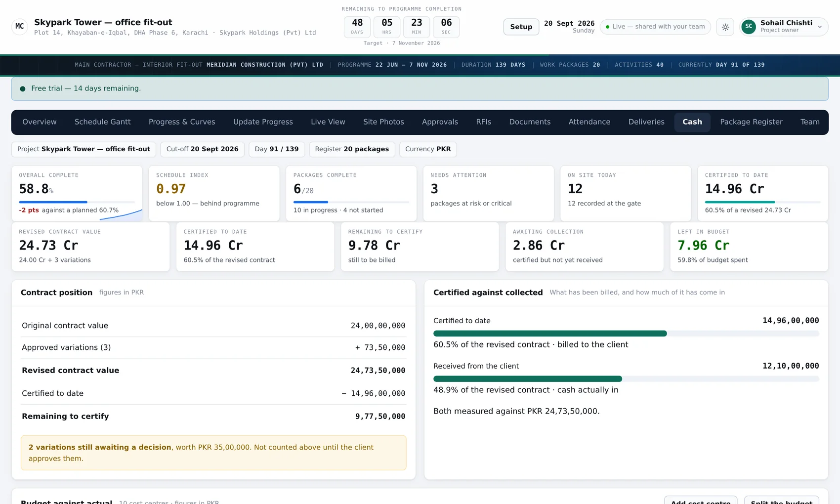This screenshot has height=504, width=840.
Task: Switch to the Schedule Gantt tab
Action: pos(103,122)
